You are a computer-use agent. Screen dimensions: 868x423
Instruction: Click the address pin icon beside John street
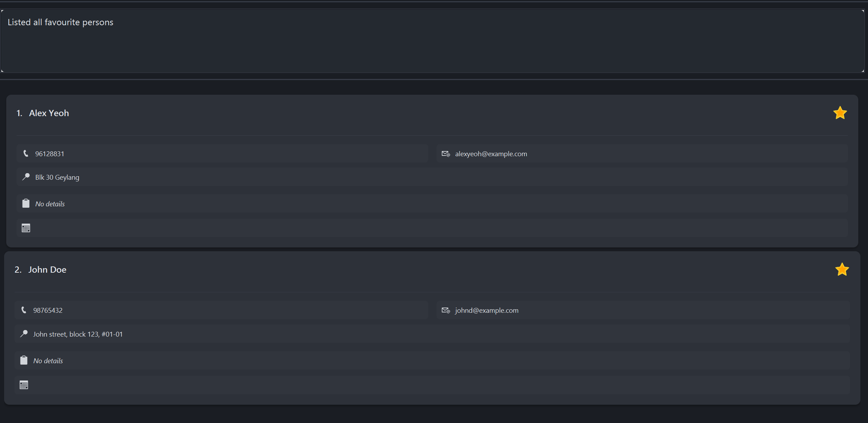point(24,334)
